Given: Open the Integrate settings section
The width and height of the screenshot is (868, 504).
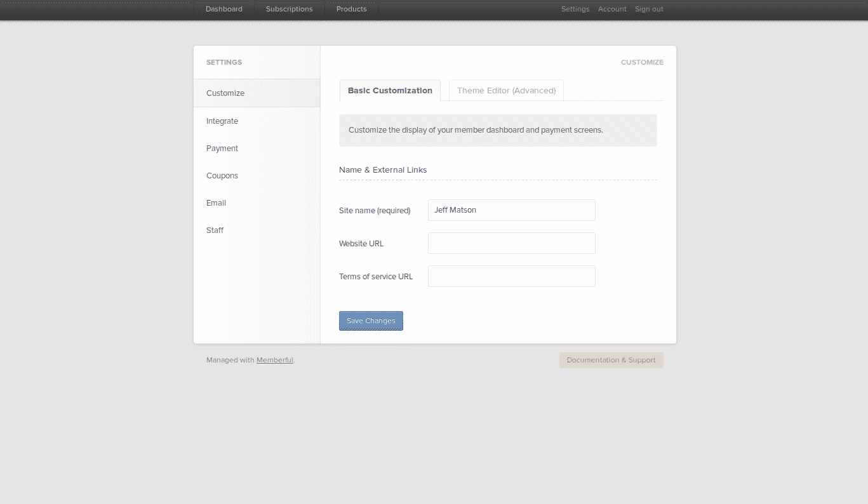Looking at the screenshot, I should [222, 121].
